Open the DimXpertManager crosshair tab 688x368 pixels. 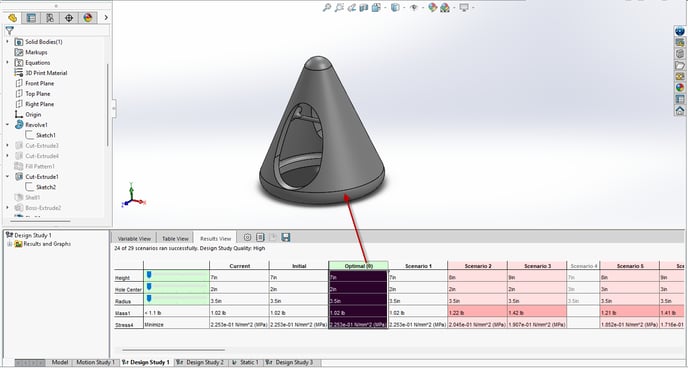69,18
